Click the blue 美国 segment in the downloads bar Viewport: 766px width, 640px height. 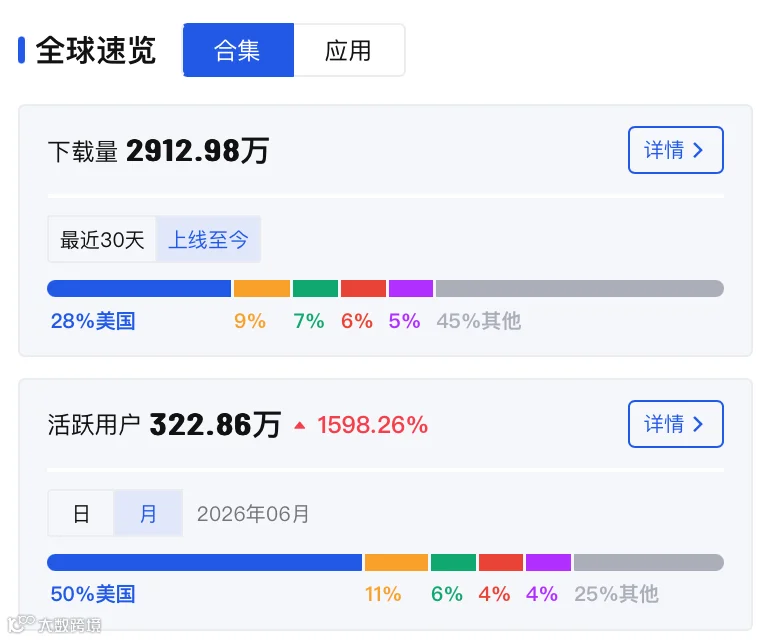point(139,288)
